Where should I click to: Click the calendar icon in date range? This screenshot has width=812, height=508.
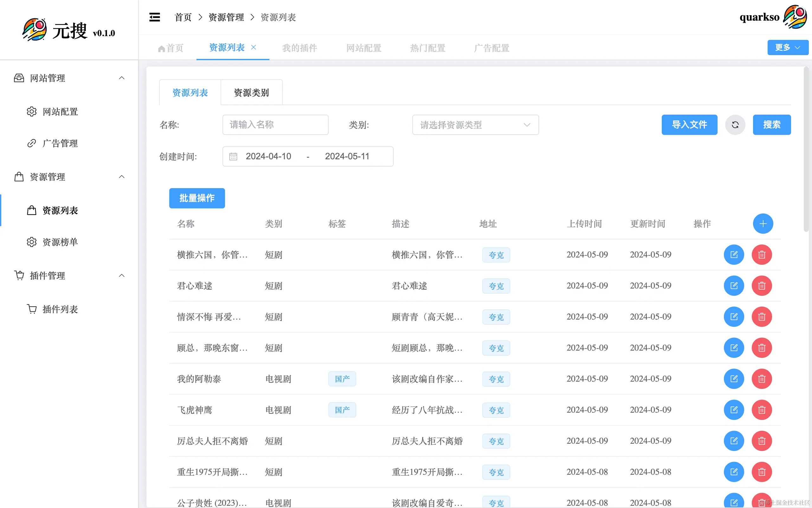click(x=233, y=156)
